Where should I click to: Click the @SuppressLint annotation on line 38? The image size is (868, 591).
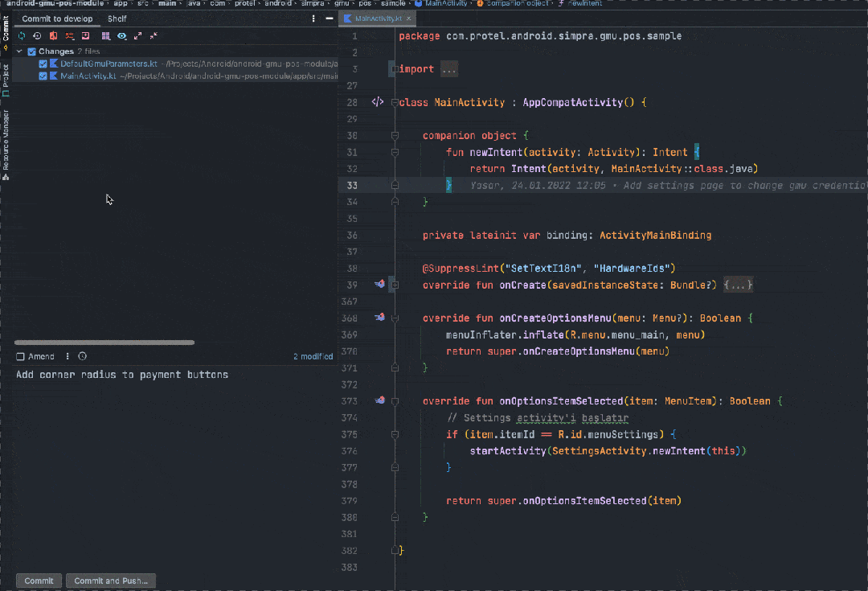click(461, 269)
